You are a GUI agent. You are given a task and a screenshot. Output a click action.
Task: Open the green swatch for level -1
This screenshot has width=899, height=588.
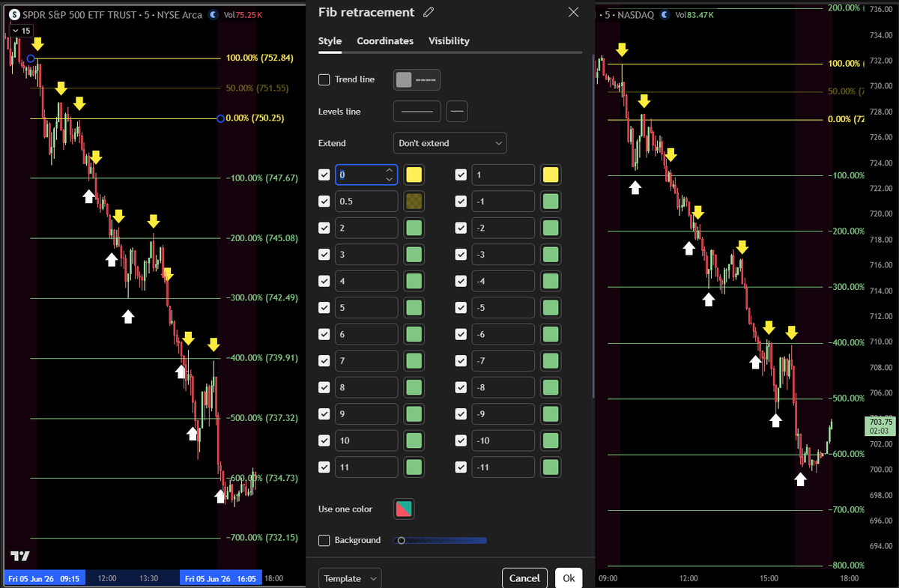point(551,201)
